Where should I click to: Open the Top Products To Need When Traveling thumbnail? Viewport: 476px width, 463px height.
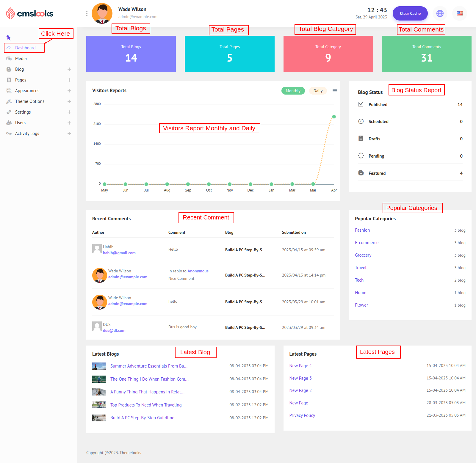(99, 405)
